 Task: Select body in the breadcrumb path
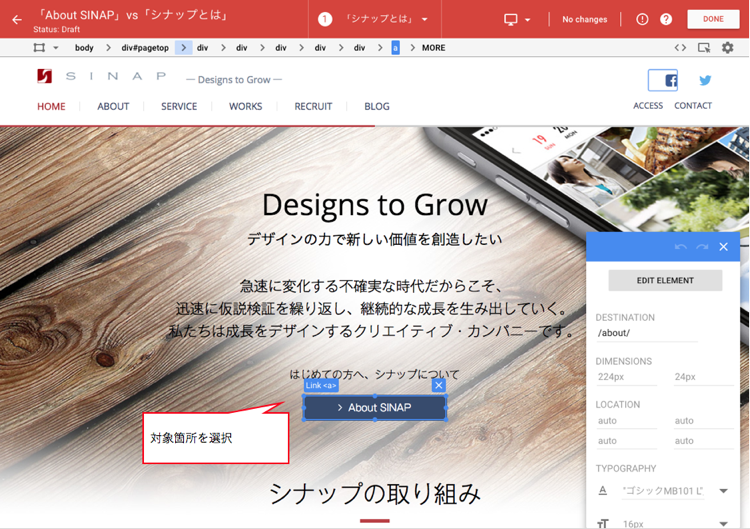[84, 48]
